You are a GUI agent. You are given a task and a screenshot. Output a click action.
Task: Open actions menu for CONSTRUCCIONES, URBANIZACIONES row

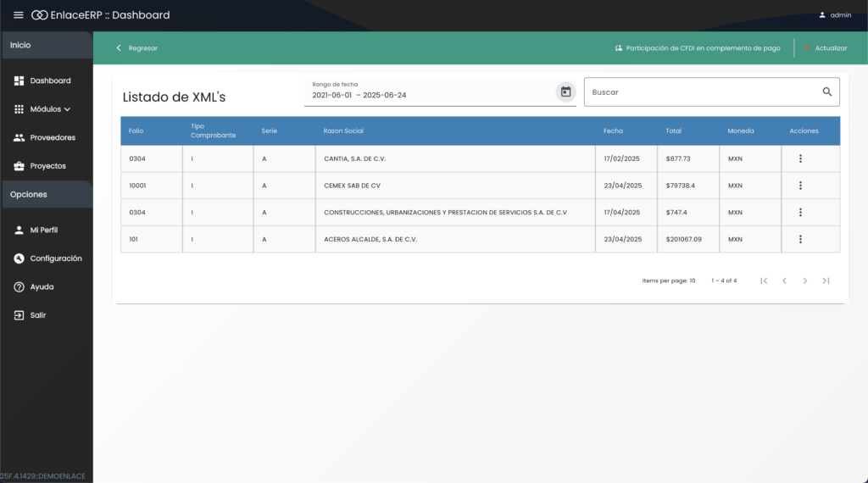tap(800, 213)
